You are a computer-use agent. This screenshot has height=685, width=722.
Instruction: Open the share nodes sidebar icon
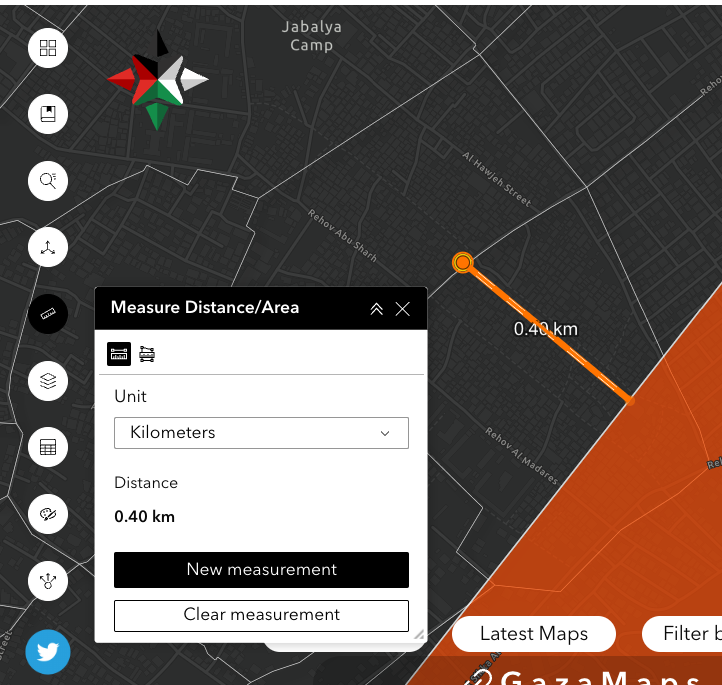[x=48, y=248]
